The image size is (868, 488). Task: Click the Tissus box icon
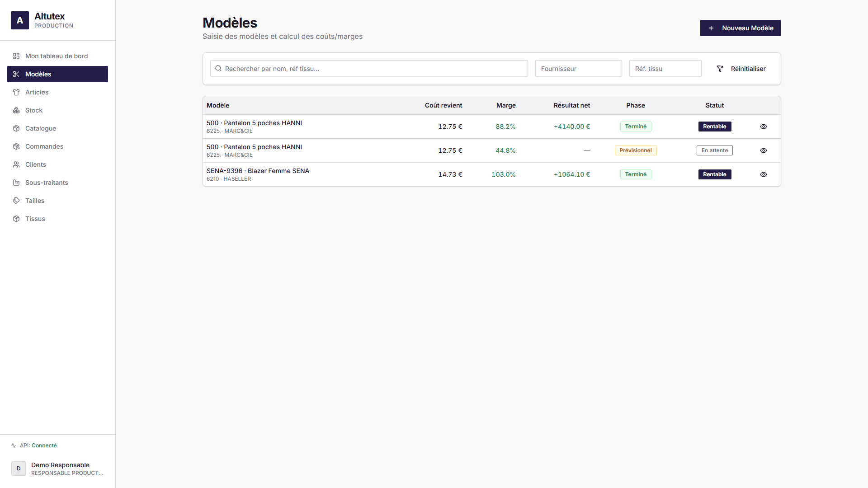(16, 219)
